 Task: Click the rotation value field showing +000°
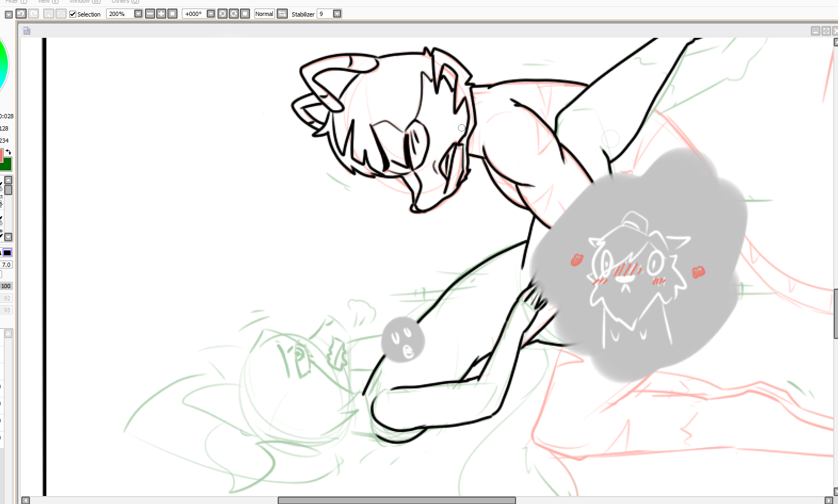(x=194, y=14)
